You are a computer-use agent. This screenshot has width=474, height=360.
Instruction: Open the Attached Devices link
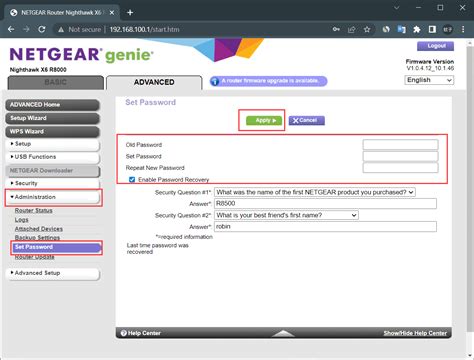pyautogui.click(x=39, y=229)
